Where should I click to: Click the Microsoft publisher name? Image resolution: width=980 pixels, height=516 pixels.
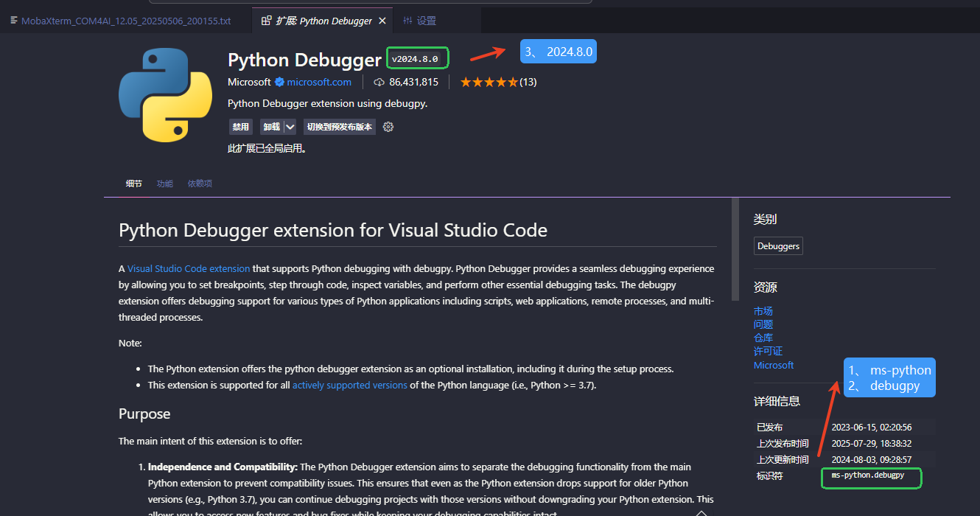point(250,82)
